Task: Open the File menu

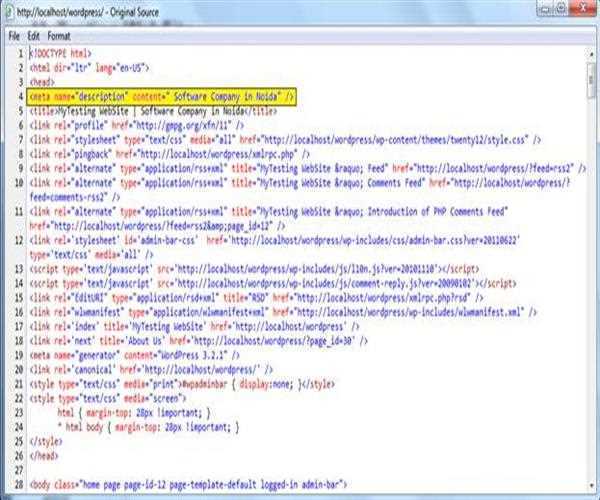Action: (x=14, y=35)
